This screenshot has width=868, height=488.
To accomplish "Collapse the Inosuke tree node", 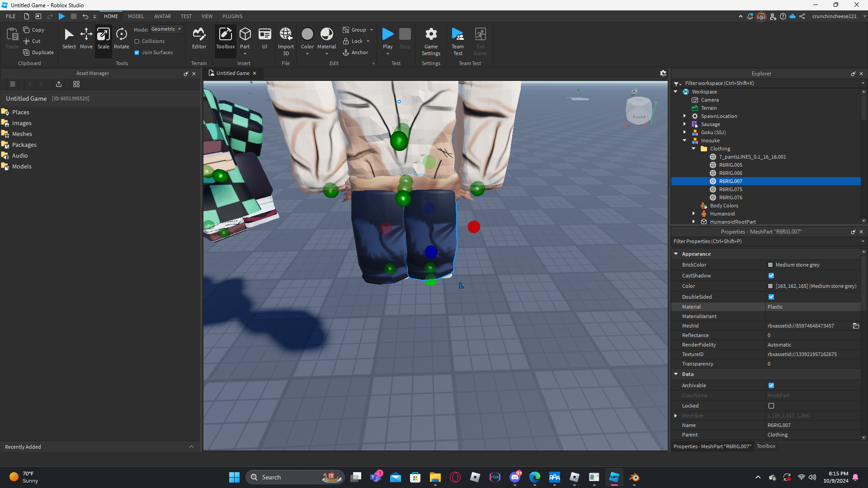I will click(x=684, y=141).
